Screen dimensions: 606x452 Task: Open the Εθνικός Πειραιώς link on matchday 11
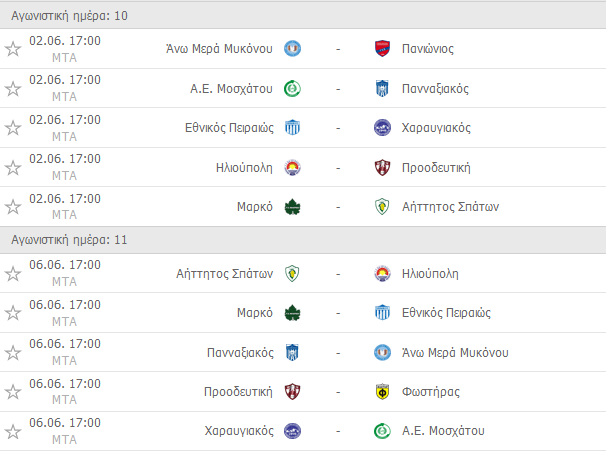(446, 312)
